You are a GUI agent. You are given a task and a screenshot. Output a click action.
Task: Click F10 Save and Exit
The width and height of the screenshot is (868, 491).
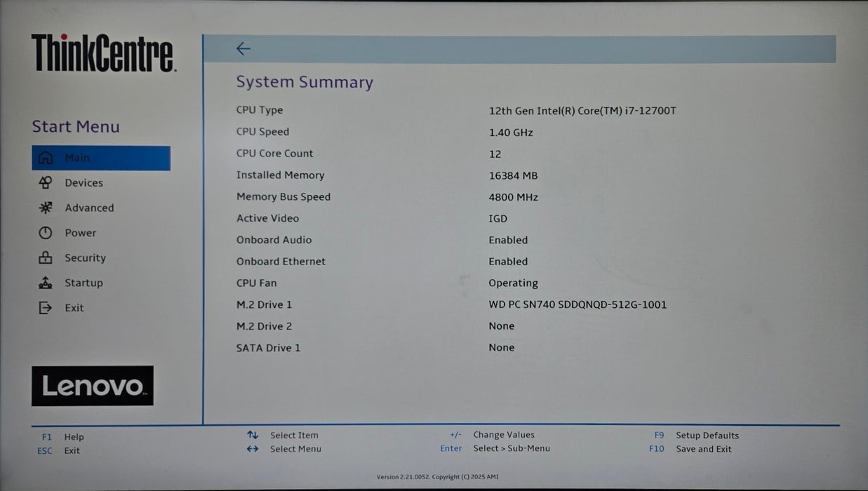click(x=690, y=449)
